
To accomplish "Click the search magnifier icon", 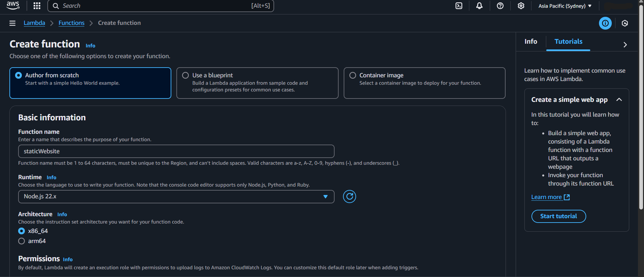I will [56, 6].
